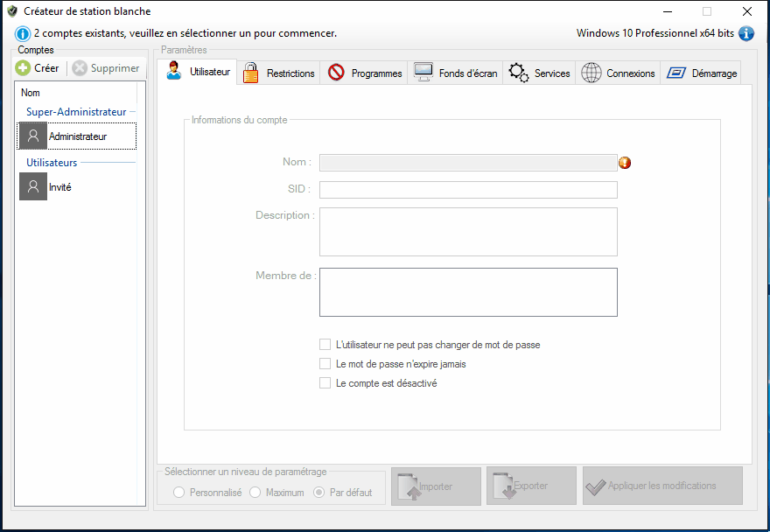Enable 'L'utilisateur ne peut pas changer de mot de passe'
The height and width of the screenshot is (532, 770).
point(325,345)
